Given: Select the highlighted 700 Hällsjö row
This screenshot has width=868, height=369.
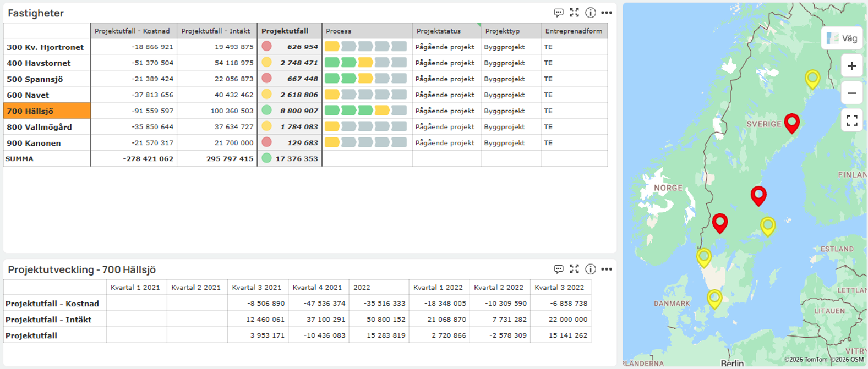Looking at the screenshot, I should [47, 111].
